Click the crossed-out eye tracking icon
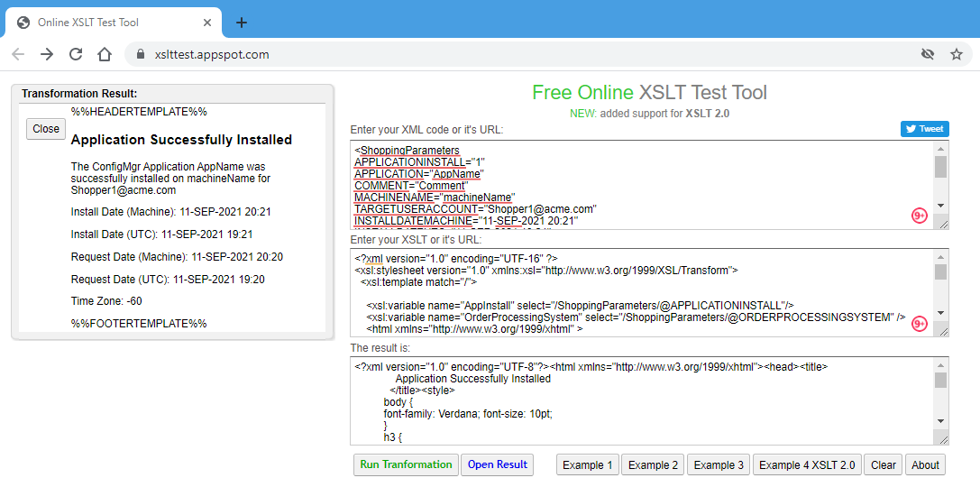 [x=928, y=54]
